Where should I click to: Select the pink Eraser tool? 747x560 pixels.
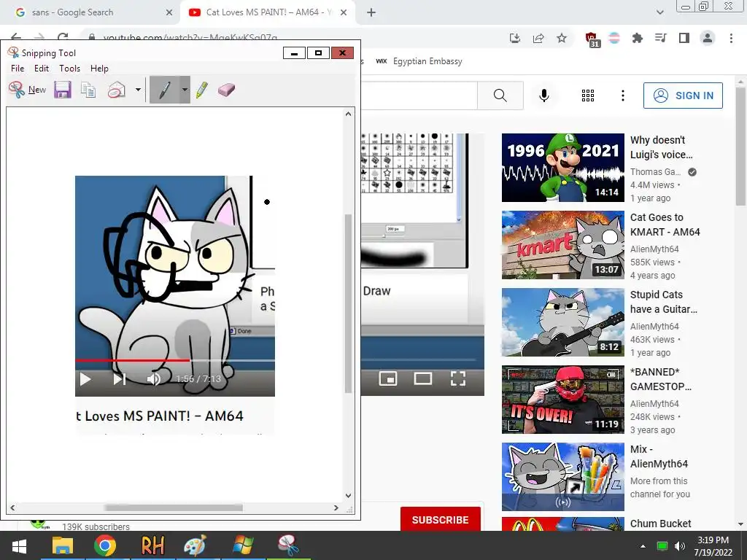point(226,90)
